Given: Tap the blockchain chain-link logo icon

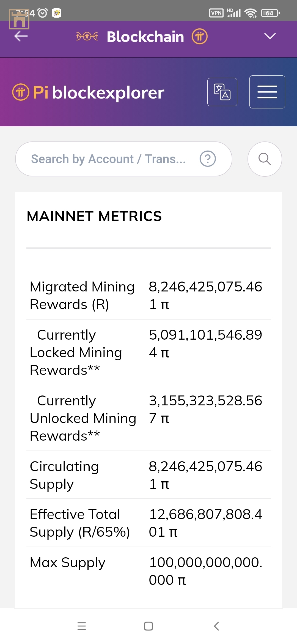Looking at the screenshot, I should 87,36.
